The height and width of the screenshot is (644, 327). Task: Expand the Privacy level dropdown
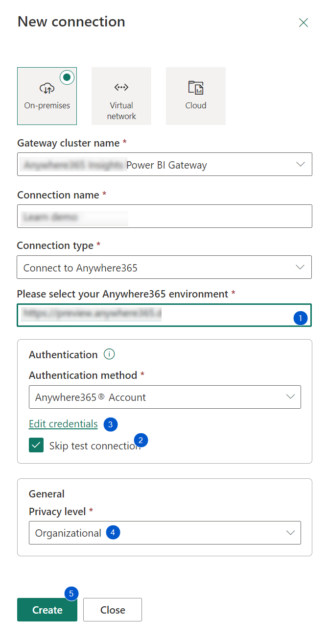tap(165, 532)
